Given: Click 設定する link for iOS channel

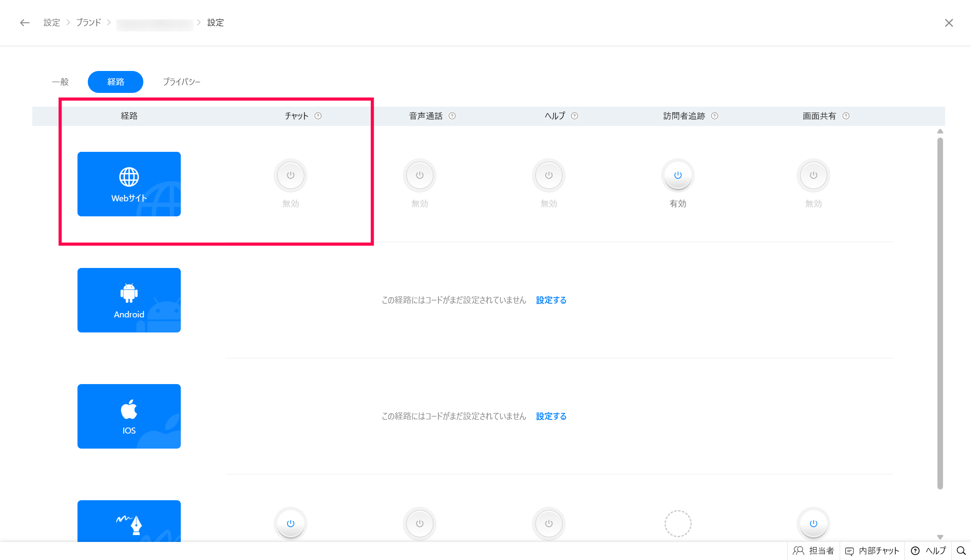Looking at the screenshot, I should click(x=551, y=416).
